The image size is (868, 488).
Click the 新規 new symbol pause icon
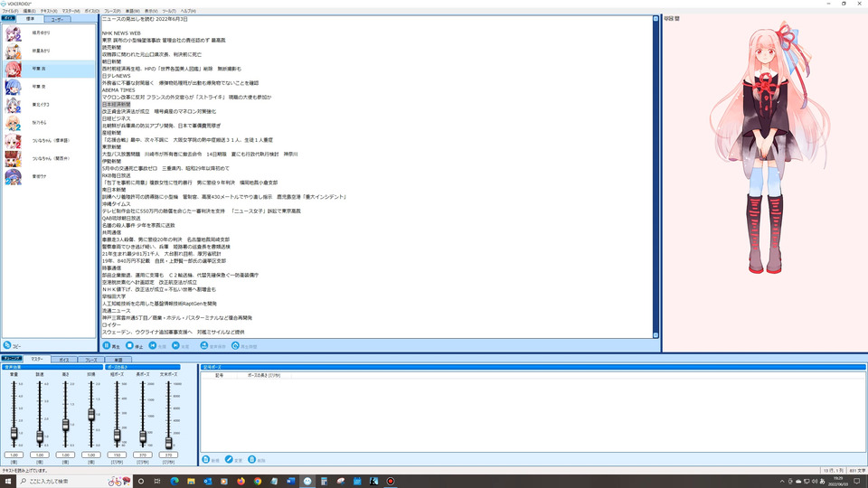(x=206, y=459)
